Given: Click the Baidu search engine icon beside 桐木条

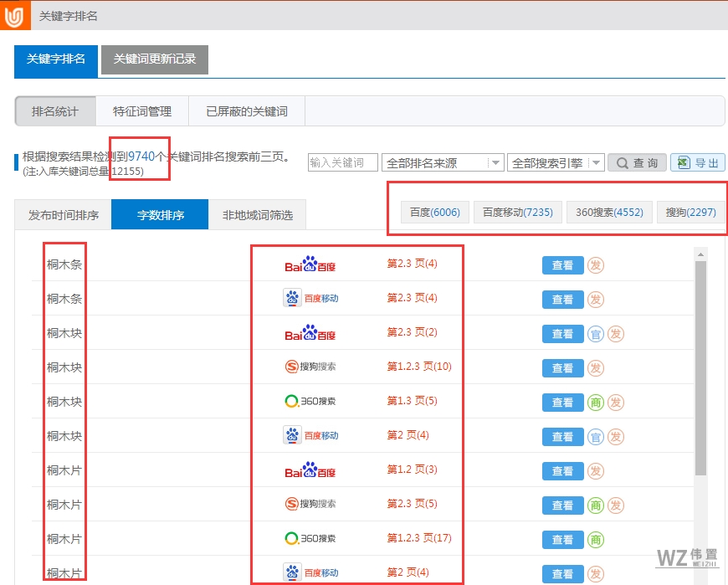Looking at the screenshot, I should [x=312, y=264].
